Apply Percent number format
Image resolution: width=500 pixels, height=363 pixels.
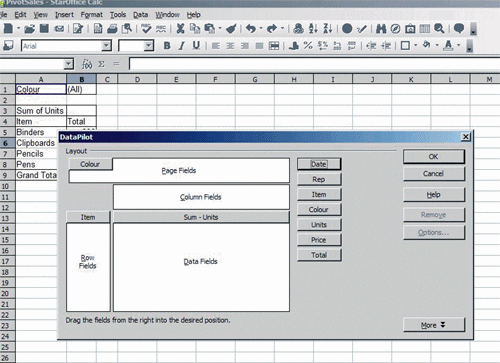[308, 46]
